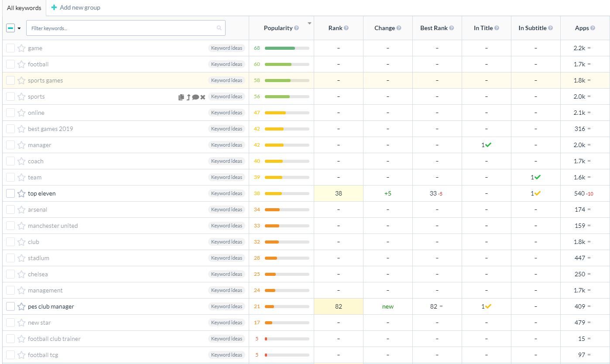Open the bulk selection dropdown arrow
Screen dimensions: 610x364
[x=19, y=28]
